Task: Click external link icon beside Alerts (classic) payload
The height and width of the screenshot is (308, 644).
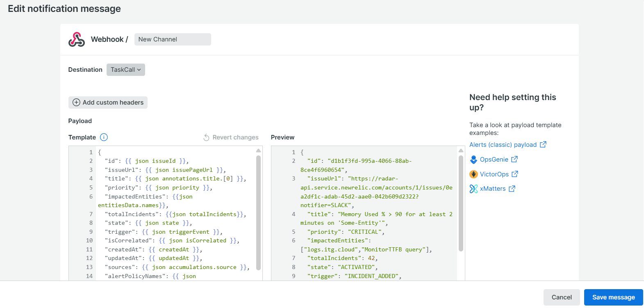Action: point(543,144)
